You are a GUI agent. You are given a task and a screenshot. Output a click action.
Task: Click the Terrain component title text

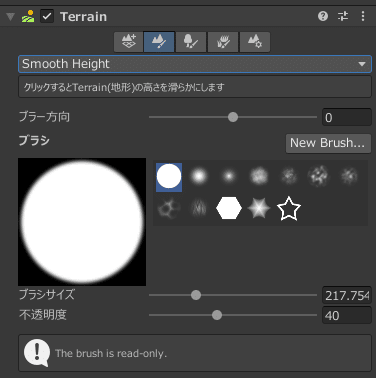[83, 16]
